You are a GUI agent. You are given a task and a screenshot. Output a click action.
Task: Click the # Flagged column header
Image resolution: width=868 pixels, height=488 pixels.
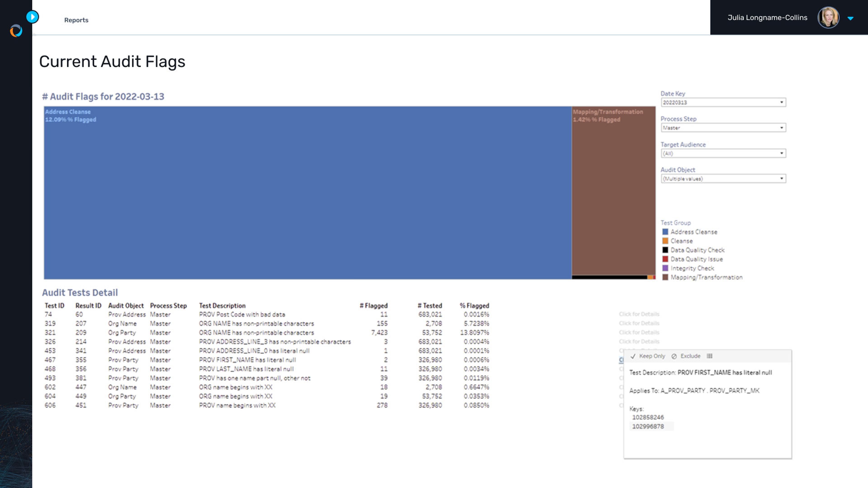373,306
